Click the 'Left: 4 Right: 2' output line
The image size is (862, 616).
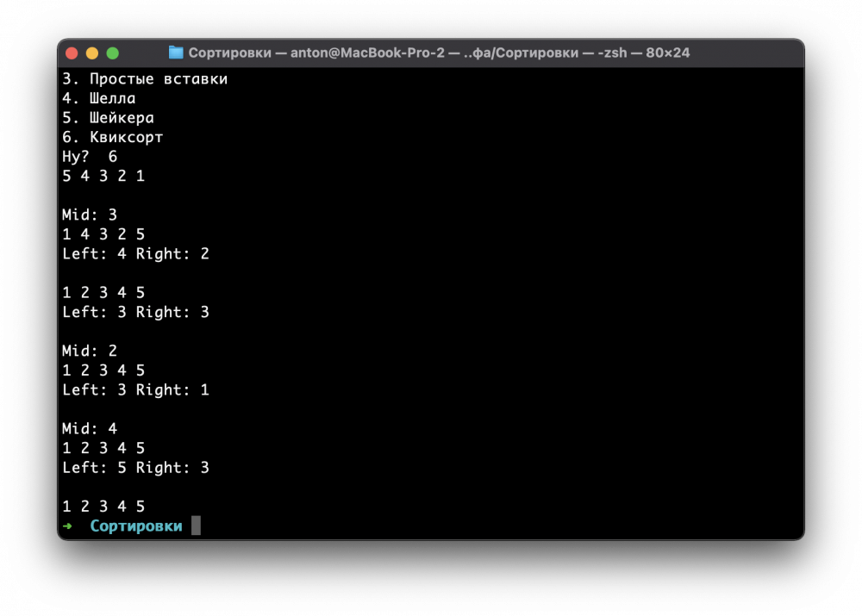point(136,254)
